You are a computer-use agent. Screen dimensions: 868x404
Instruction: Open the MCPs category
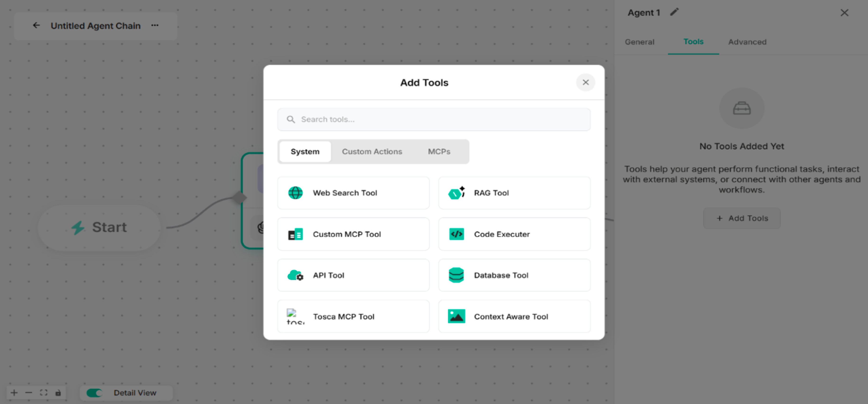[x=439, y=152]
